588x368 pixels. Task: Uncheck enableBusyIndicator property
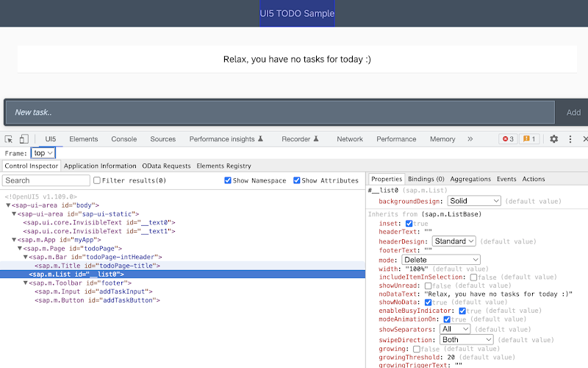[462, 311]
